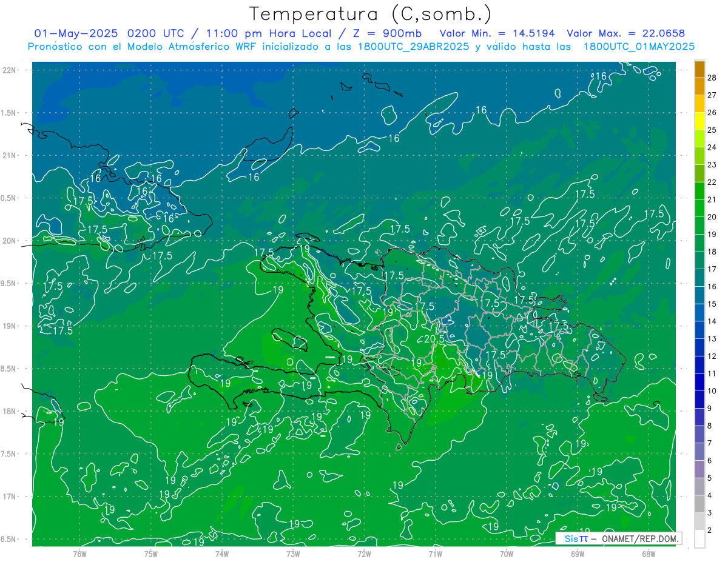Click the legend label '9'
Screen dimensions: 728x562
tap(710, 408)
